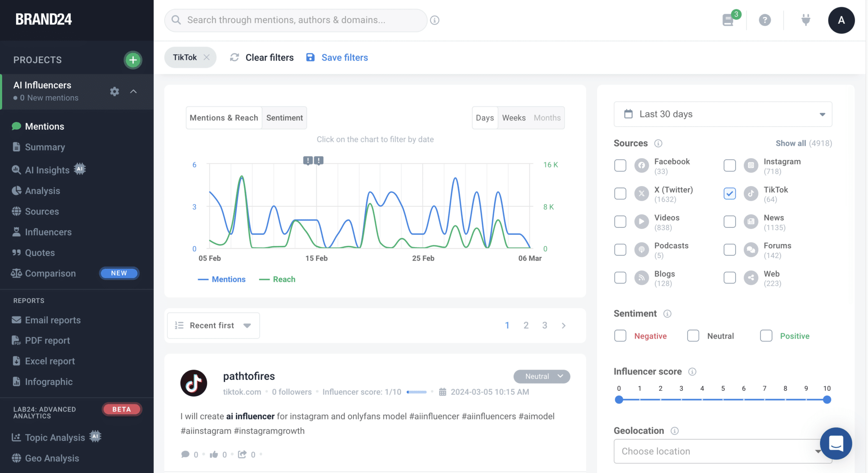Enable the X (Twitter) source checkbox
The height and width of the screenshot is (473, 868).
(x=620, y=194)
